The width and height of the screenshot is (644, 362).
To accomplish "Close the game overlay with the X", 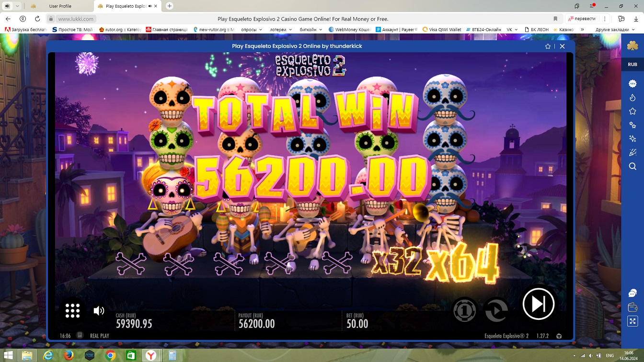I will point(563,46).
